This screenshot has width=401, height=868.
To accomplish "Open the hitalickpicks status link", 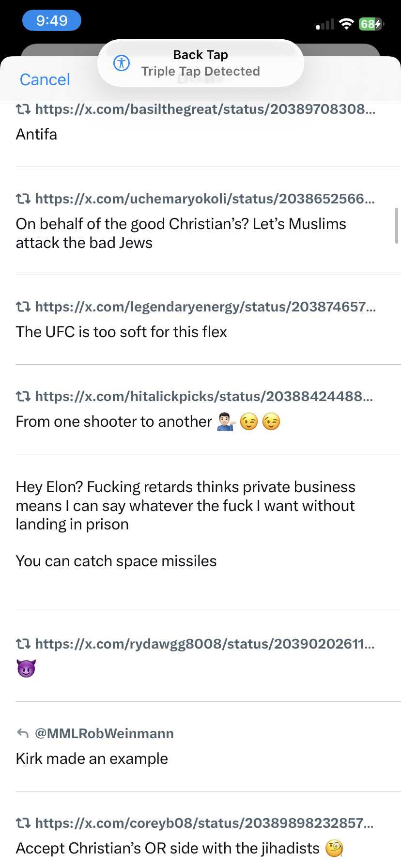I will pyautogui.click(x=204, y=396).
